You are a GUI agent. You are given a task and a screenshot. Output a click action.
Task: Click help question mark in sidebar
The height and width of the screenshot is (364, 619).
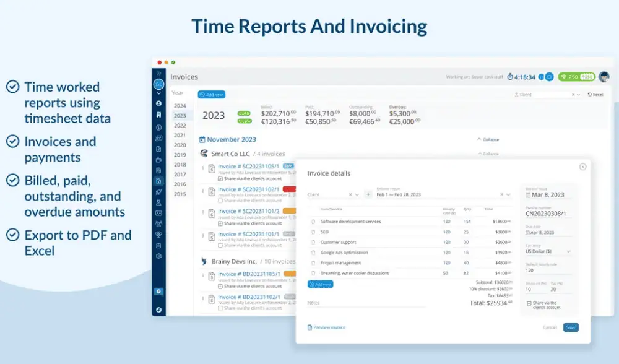coord(158,292)
